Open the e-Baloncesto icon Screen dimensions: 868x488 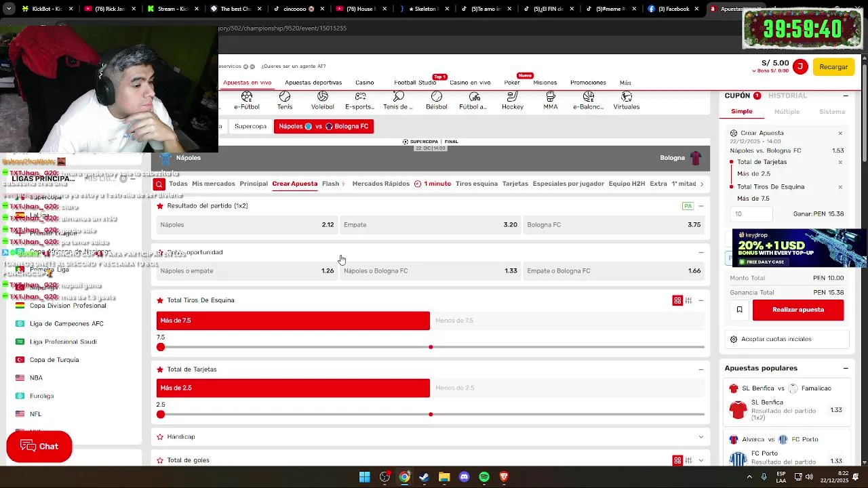(589, 101)
